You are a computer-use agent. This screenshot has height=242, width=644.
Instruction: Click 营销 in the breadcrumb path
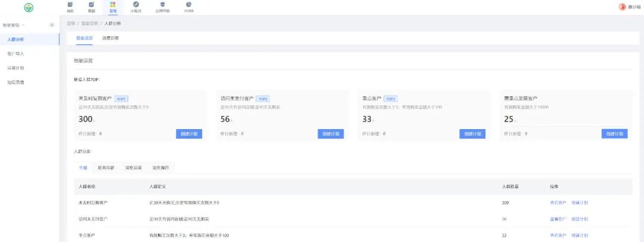71,23
